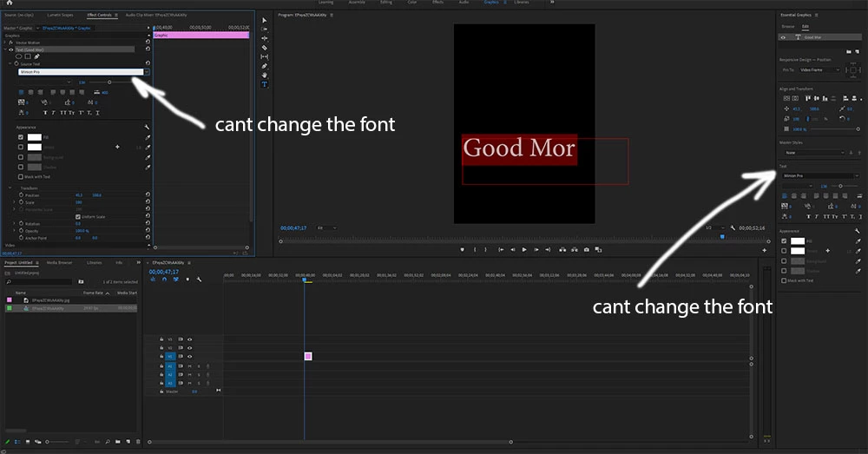This screenshot has height=454, width=868.
Task: Toggle the Text layer eye in Effect Controls
Action: pos(10,49)
